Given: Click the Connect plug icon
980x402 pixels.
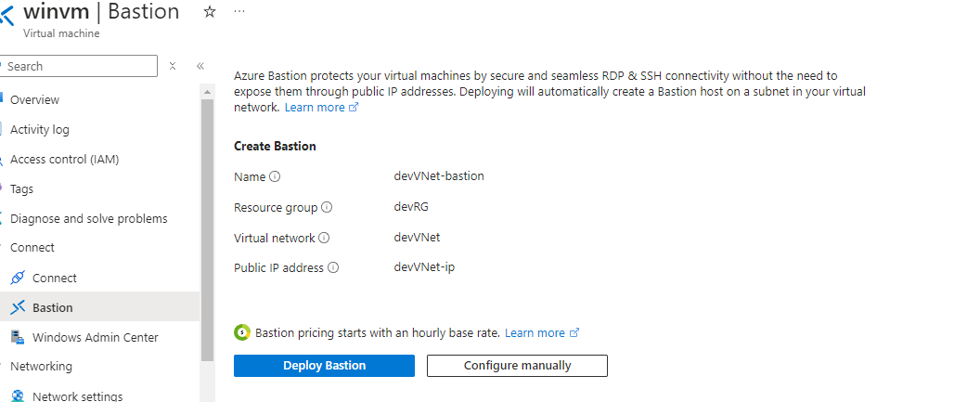Looking at the screenshot, I should click(x=19, y=278).
